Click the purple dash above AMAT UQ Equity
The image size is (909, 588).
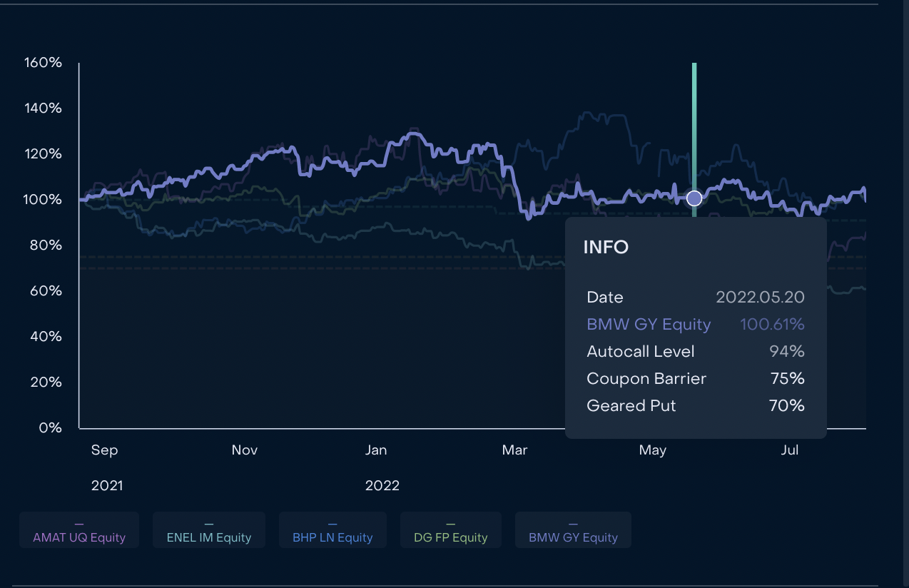point(79,524)
